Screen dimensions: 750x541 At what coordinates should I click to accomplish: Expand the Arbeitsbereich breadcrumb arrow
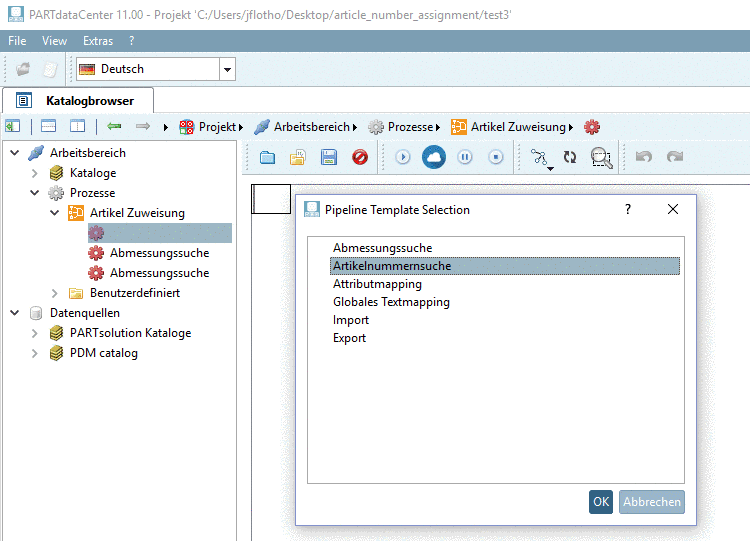(x=355, y=127)
